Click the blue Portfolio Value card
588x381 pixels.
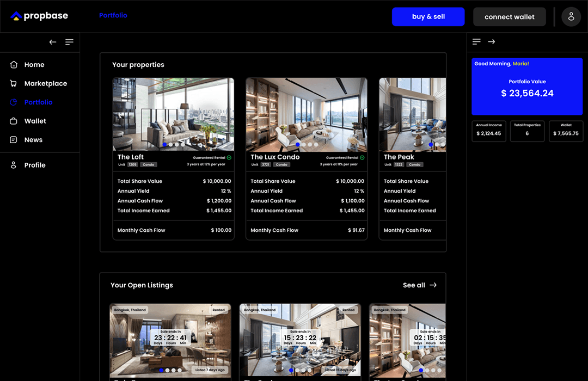pyautogui.click(x=526, y=87)
